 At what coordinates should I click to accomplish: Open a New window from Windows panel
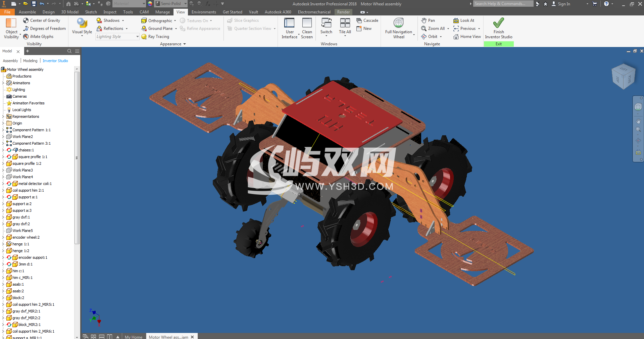click(x=364, y=29)
